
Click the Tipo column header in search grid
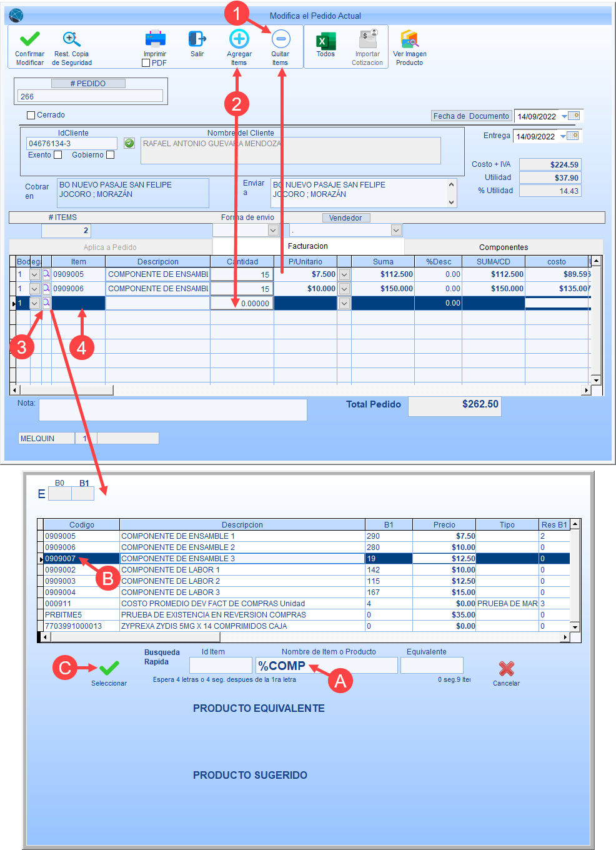(507, 525)
